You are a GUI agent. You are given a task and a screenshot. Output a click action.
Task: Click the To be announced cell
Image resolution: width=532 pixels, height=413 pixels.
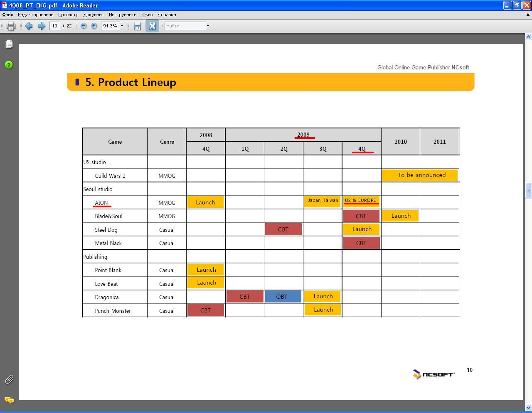[x=420, y=175]
